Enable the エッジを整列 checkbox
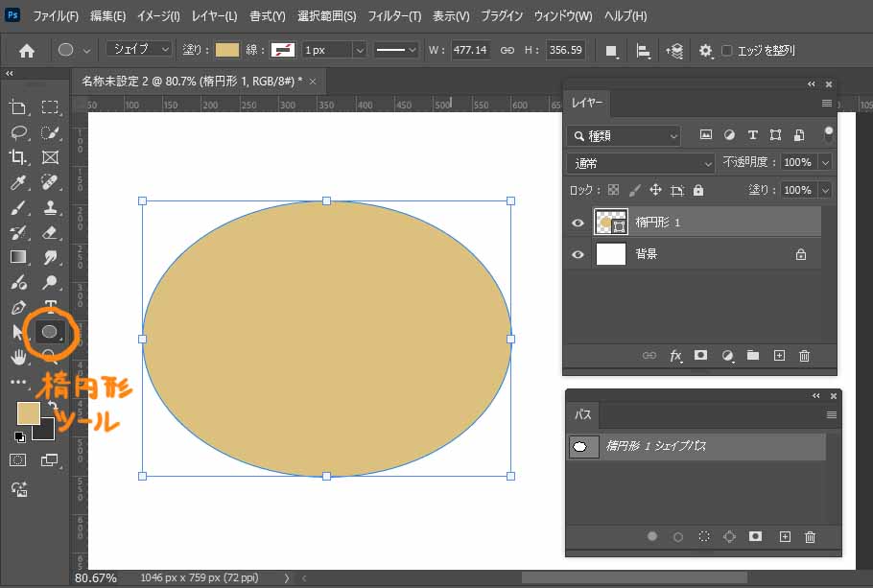Viewport: 873px width, 588px height. tap(727, 50)
